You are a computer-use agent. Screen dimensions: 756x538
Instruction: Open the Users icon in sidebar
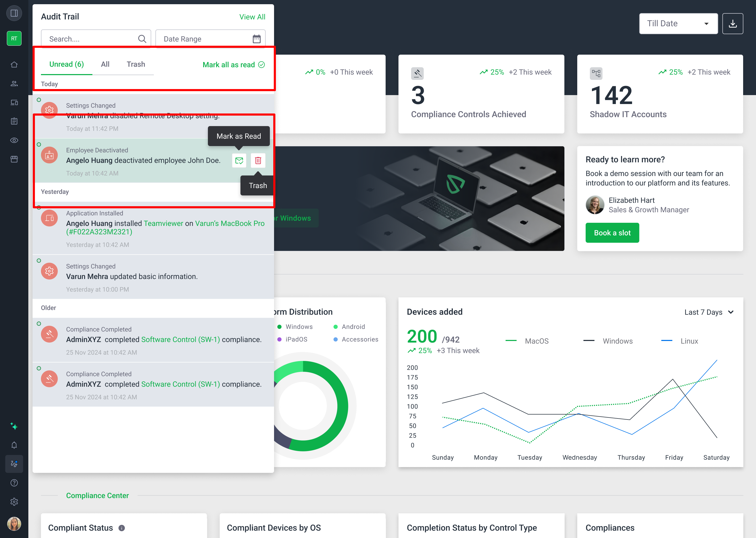[x=14, y=84]
